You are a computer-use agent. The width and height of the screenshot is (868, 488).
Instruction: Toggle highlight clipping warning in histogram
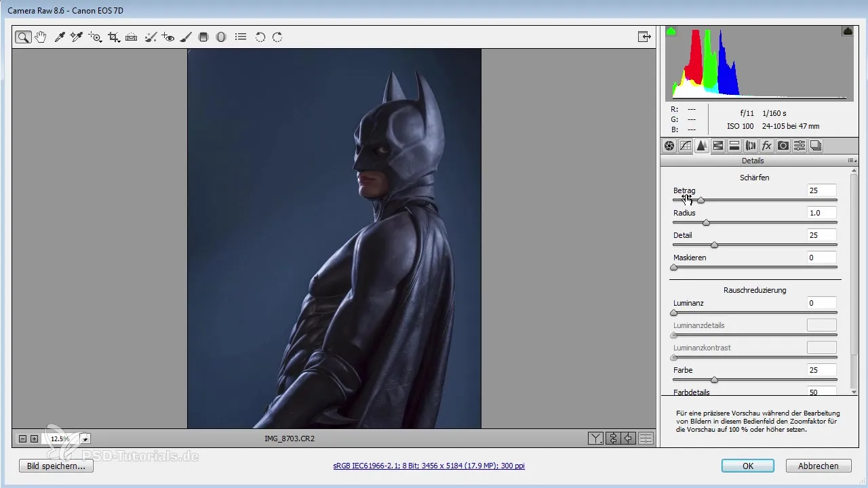click(848, 31)
